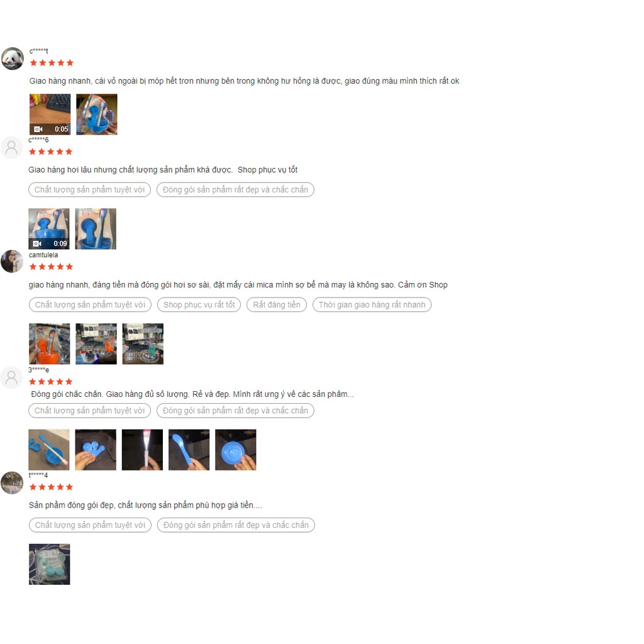Click username camtulela
Viewport: 644px width, 644px height.
click(x=43, y=255)
